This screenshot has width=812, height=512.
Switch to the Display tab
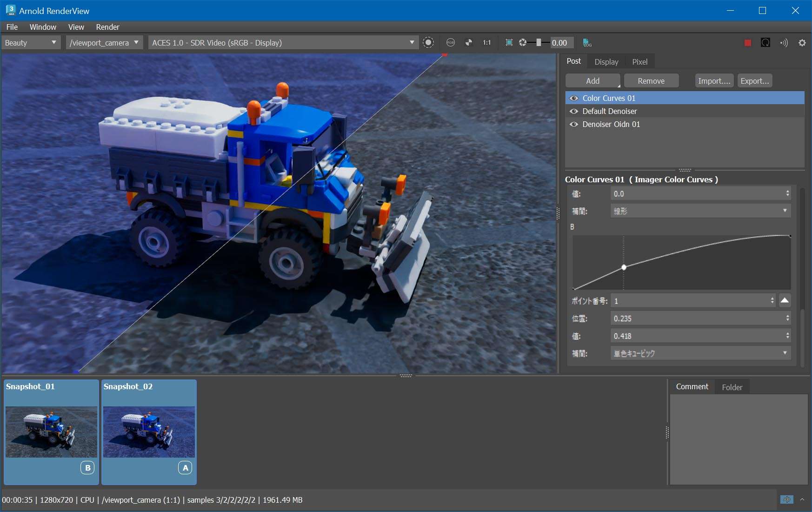point(606,62)
